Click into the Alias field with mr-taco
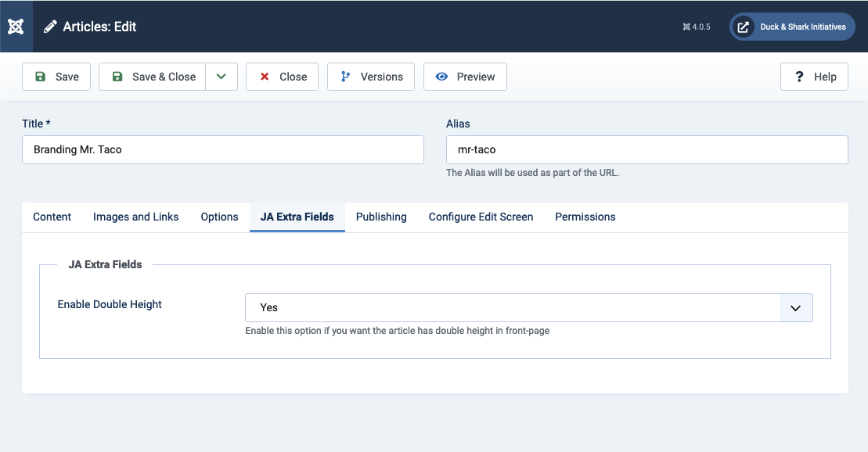The image size is (868, 452). coord(646,149)
